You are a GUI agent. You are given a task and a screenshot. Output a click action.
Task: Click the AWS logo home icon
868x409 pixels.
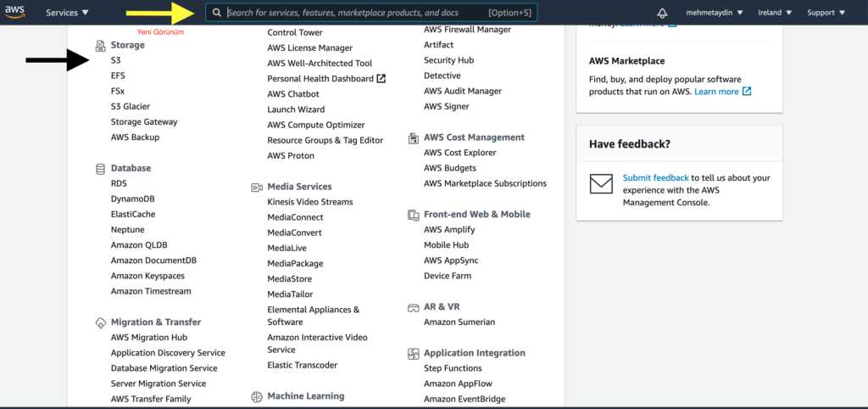(15, 12)
